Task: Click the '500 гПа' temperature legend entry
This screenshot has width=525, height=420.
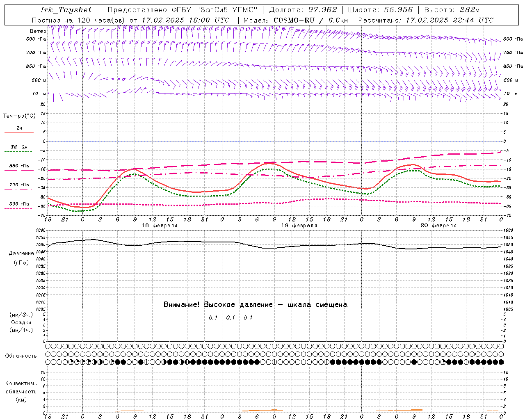Action: click(19, 204)
